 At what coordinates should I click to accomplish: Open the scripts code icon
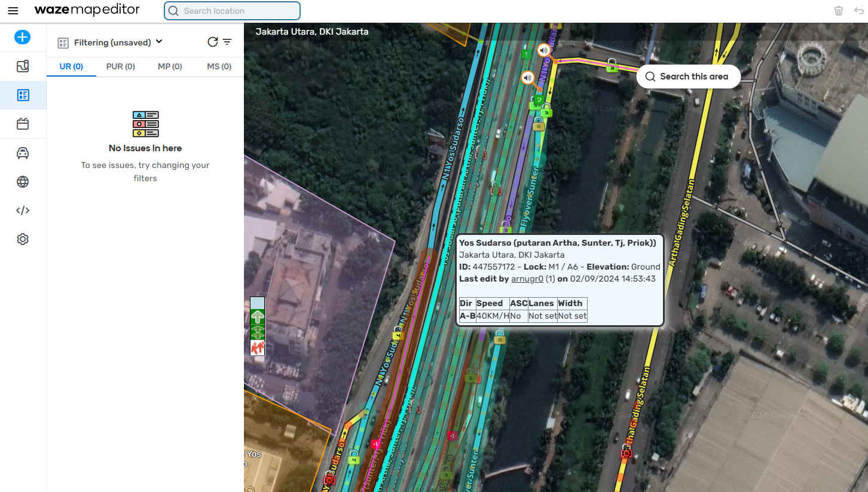(23, 210)
